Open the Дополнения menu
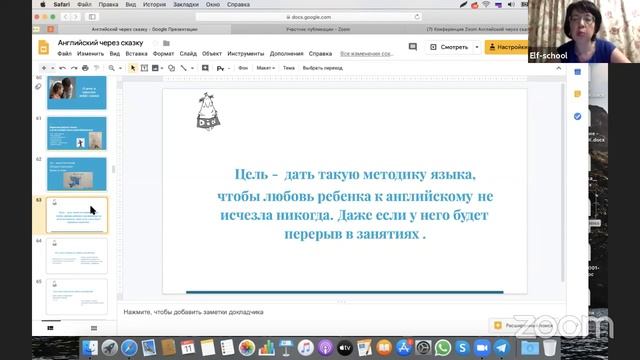The width and height of the screenshot is (640, 360). (x=287, y=54)
